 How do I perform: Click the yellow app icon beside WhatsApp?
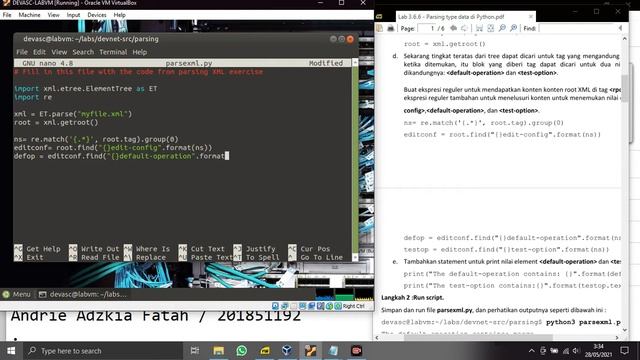click(x=264, y=351)
